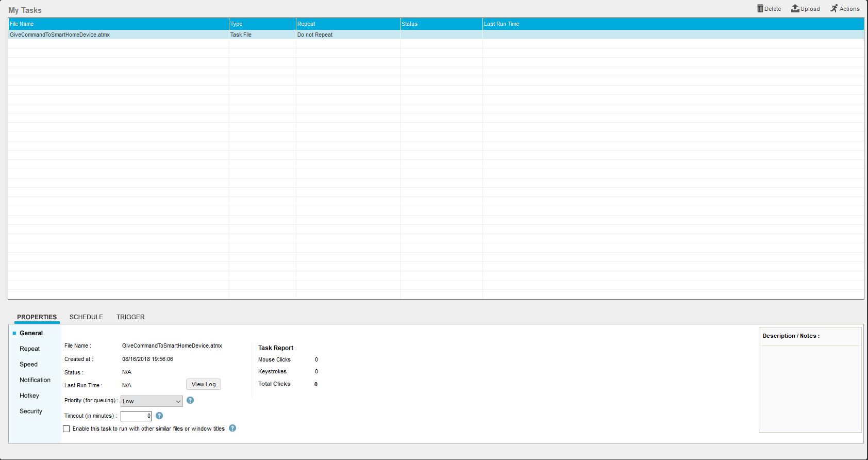Open the Priority for queuing dropdown
The image size is (868, 460).
(x=152, y=401)
